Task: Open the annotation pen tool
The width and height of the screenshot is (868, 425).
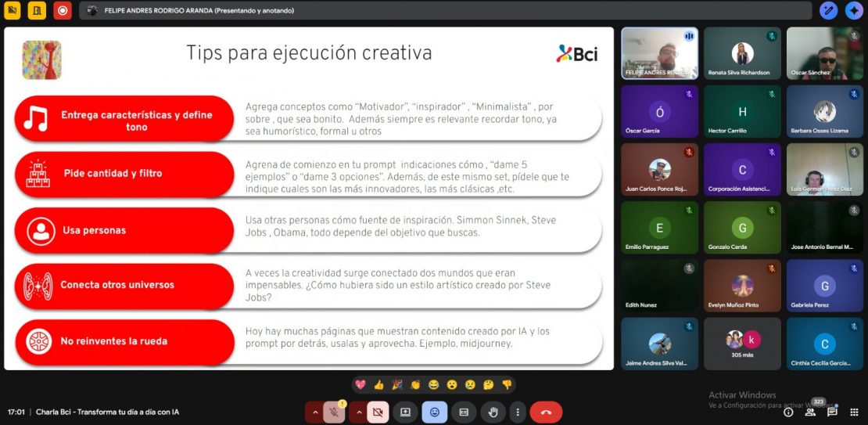Action: pos(828,10)
